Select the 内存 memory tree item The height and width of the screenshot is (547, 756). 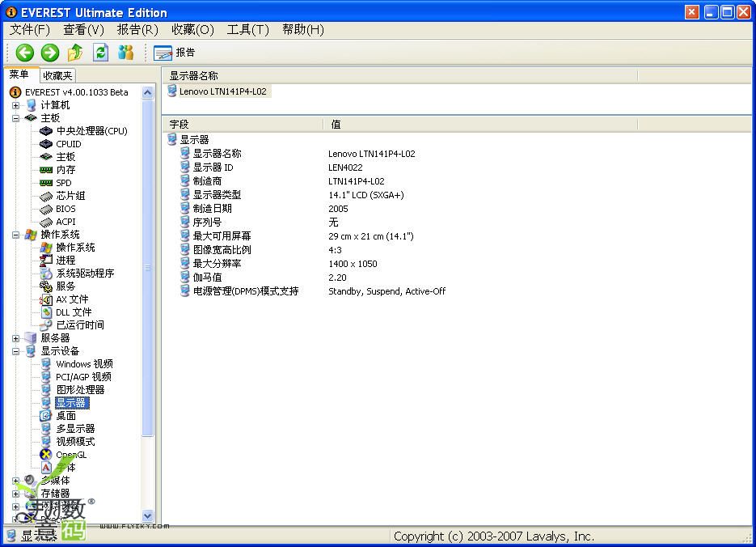(x=65, y=170)
